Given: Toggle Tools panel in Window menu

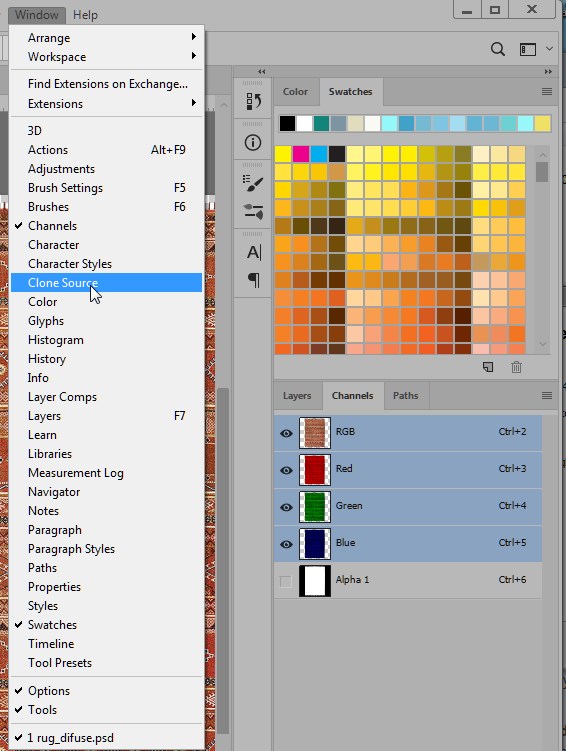Looking at the screenshot, I should coord(106,710).
